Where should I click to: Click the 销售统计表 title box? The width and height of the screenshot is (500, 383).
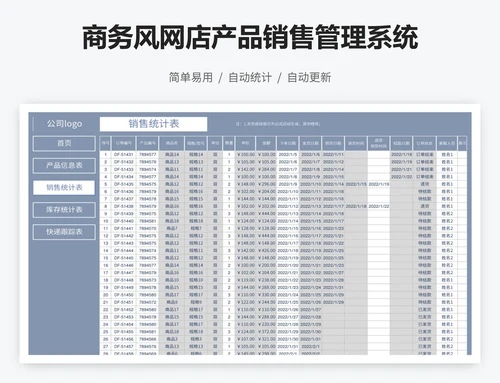153,124
